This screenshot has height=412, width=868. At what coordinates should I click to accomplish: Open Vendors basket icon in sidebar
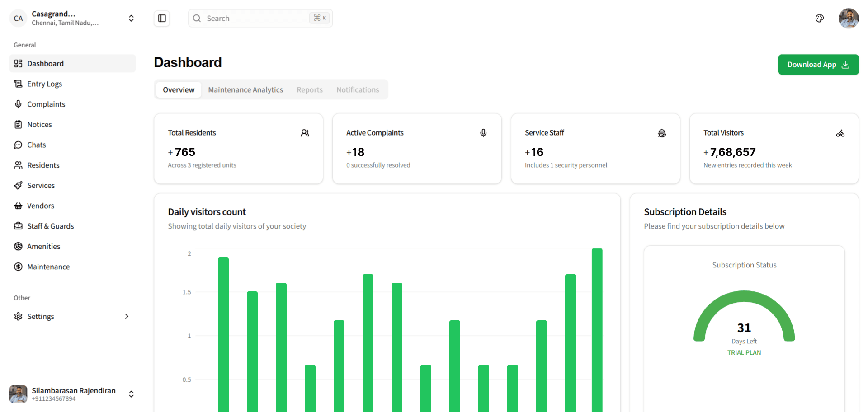(x=18, y=206)
